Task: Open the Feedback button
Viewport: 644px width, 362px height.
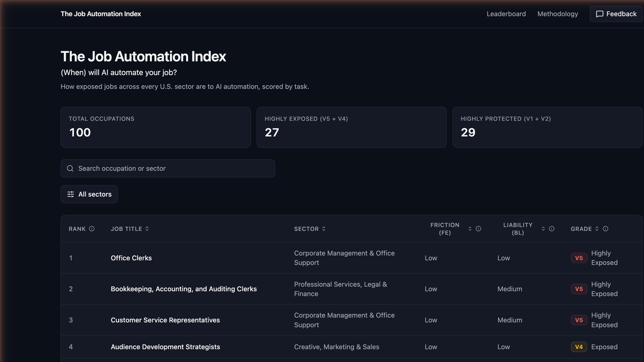Action: pos(616,14)
